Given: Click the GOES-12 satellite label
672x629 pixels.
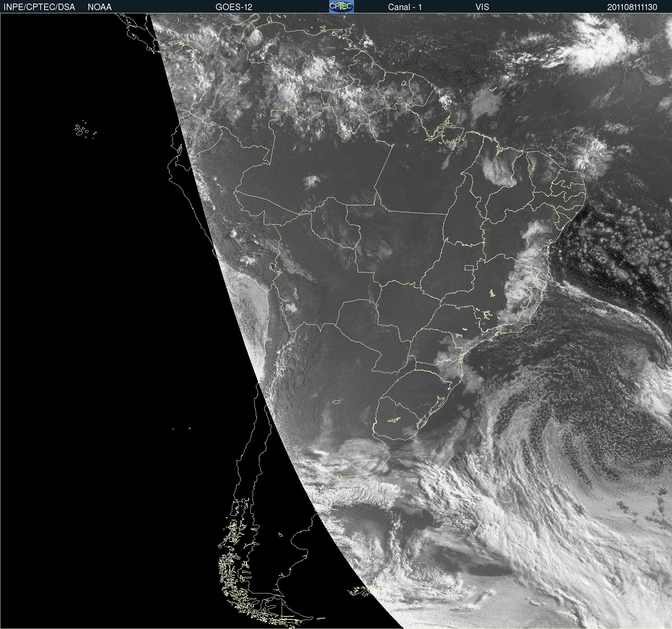Looking at the screenshot, I should (x=234, y=7).
